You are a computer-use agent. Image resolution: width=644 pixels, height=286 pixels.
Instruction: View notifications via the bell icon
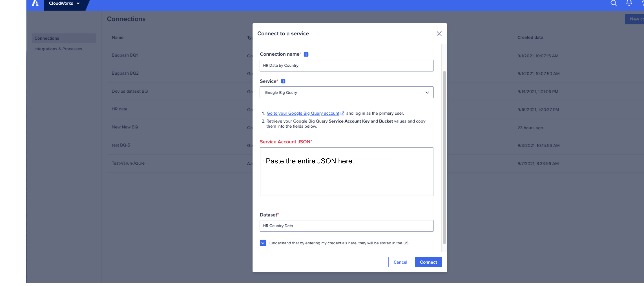[x=629, y=3]
